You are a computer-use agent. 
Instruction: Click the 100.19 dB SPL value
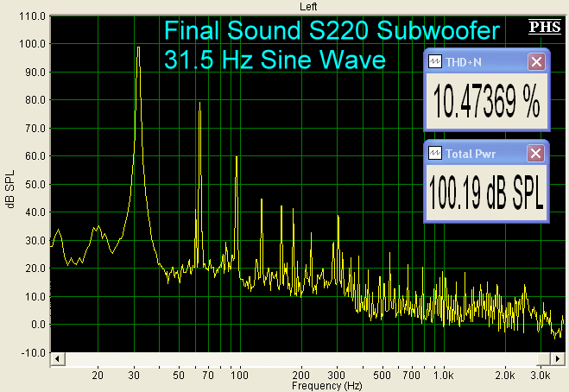click(x=486, y=193)
